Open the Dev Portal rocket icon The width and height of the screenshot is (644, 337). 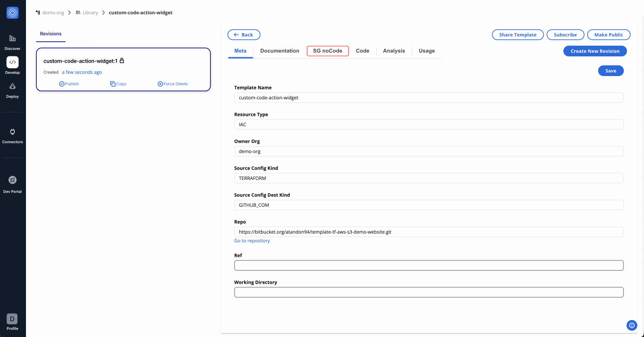tap(13, 180)
